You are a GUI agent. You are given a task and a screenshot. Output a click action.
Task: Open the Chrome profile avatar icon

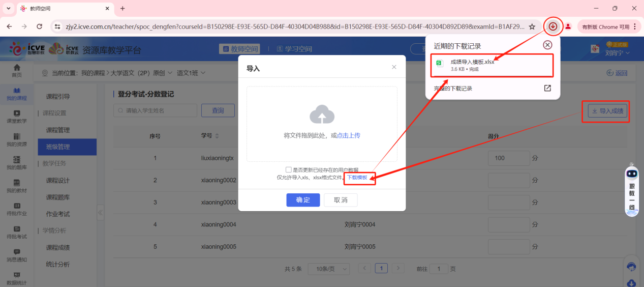[x=568, y=26]
